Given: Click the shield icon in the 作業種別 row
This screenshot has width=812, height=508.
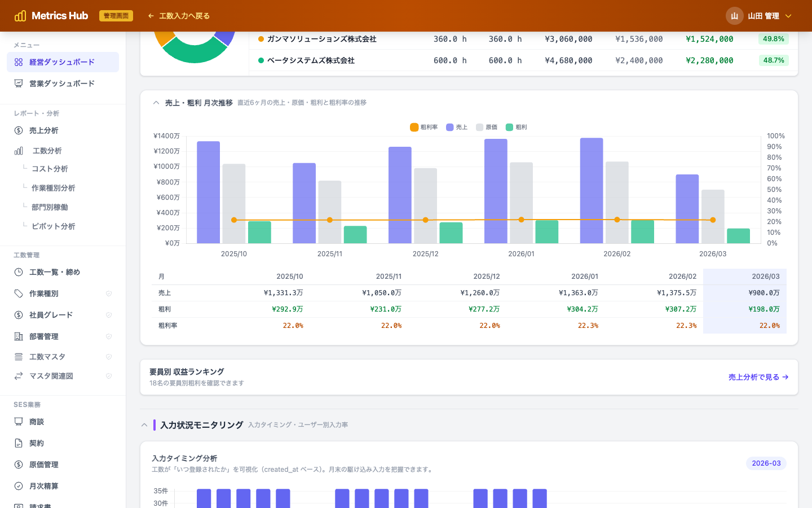Looking at the screenshot, I should [x=109, y=294].
